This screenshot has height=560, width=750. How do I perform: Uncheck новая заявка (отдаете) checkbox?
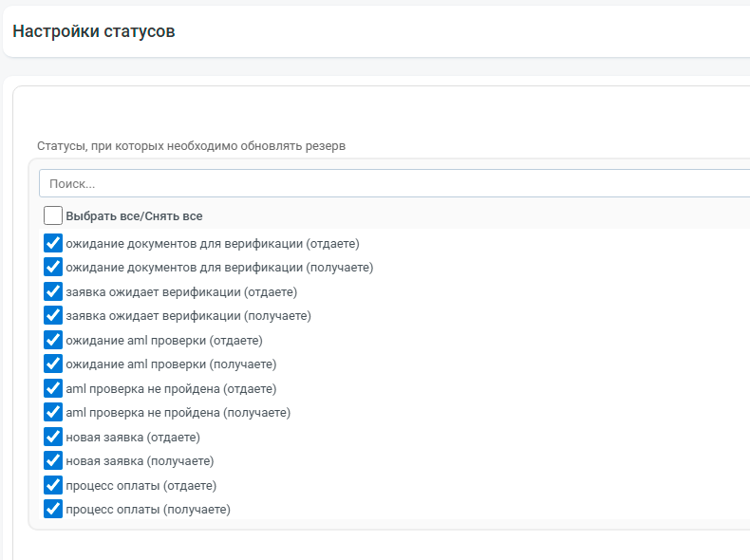pyautogui.click(x=52, y=438)
